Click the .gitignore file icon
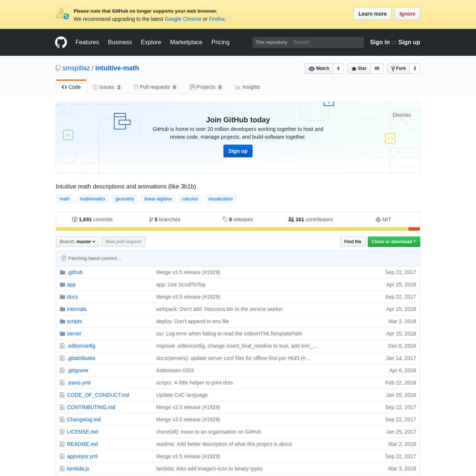The image size is (476, 476). tap(62, 370)
